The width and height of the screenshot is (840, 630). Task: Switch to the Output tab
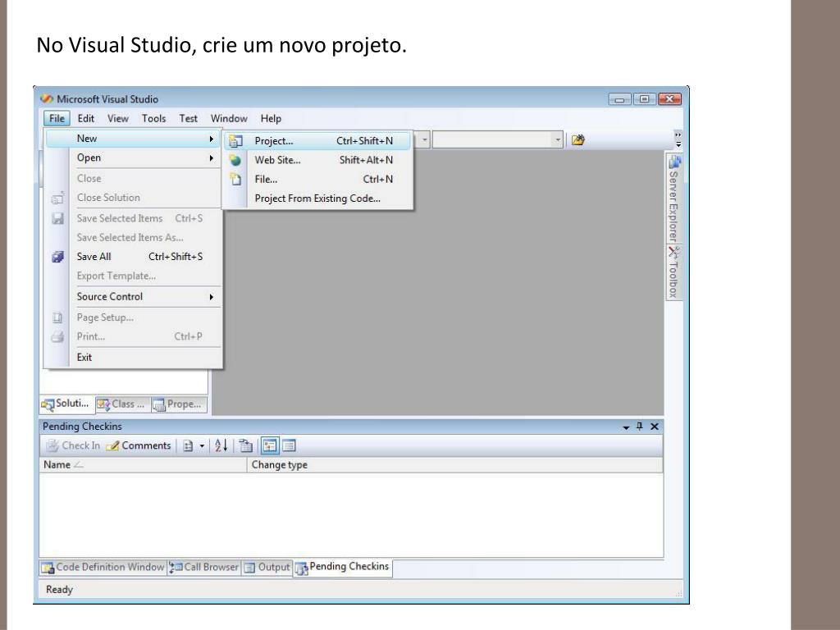(x=267, y=568)
